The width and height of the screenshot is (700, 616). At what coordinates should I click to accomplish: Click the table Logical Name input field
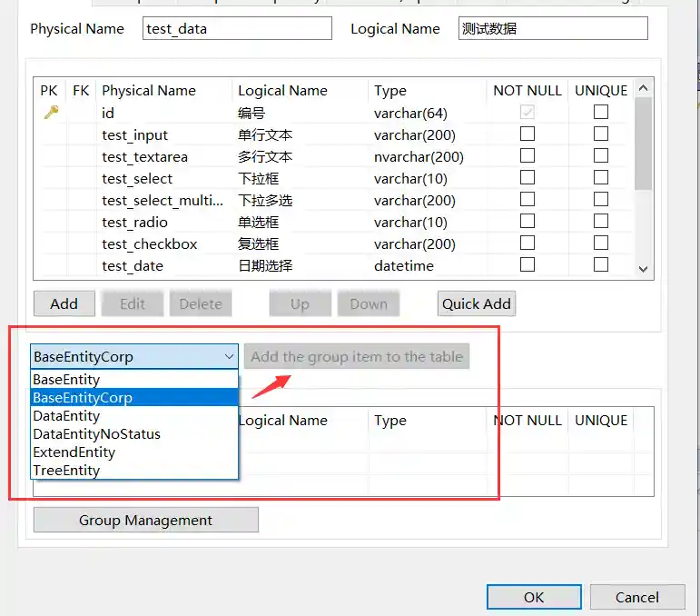coord(553,28)
